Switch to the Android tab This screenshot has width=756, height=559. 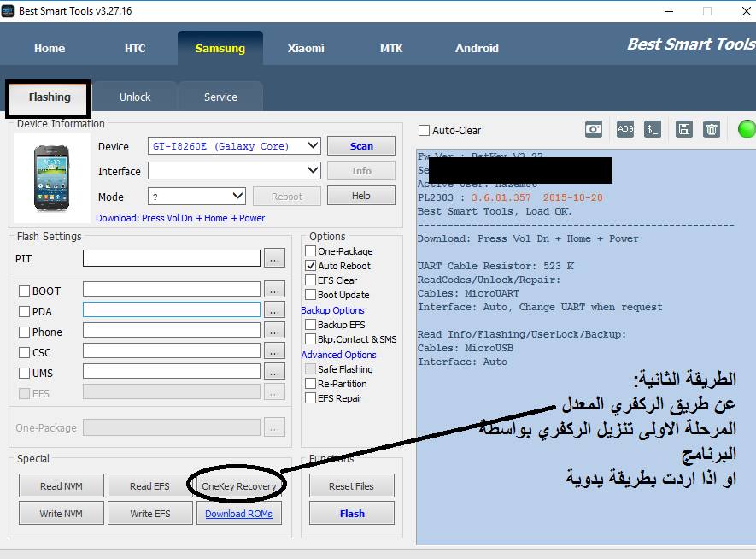[477, 48]
